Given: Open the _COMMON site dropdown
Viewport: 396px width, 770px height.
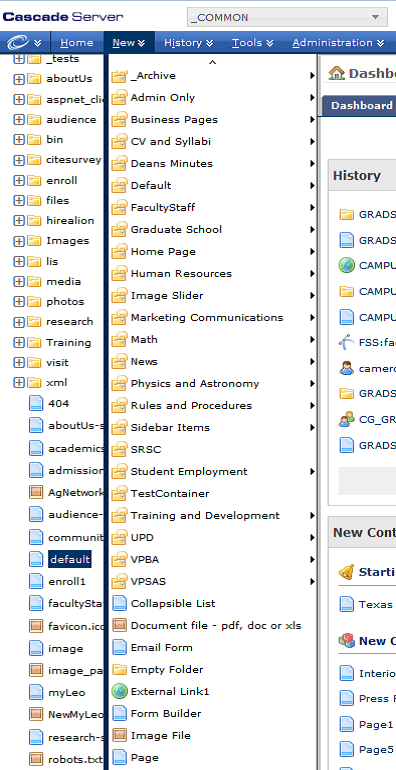Looking at the screenshot, I should click(287, 17).
